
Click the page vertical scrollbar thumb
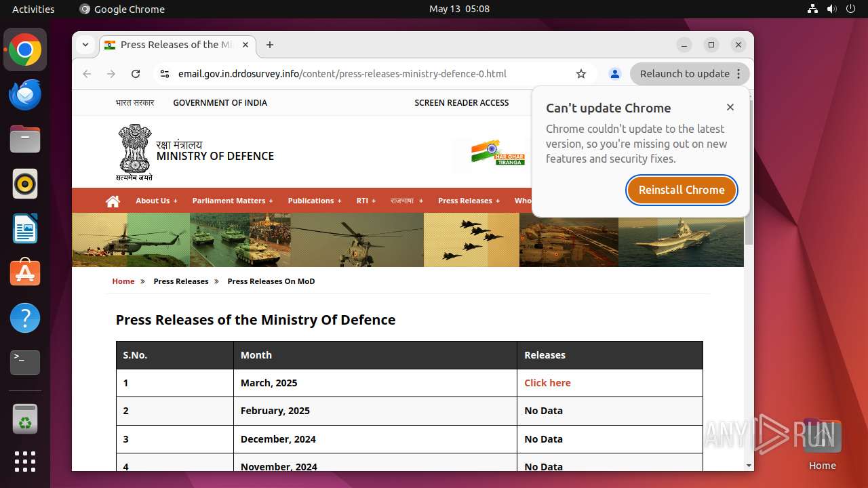coord(749,171)
